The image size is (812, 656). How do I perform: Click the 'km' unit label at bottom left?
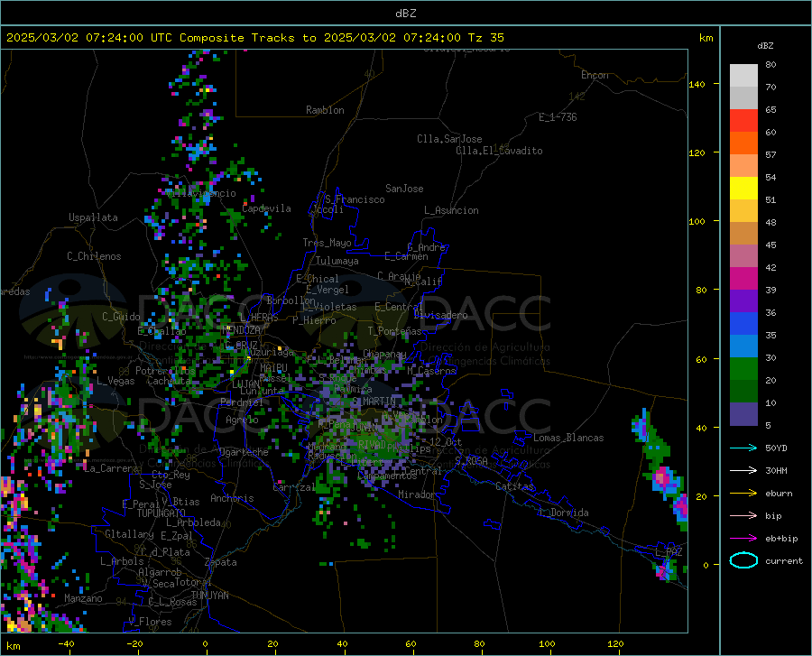click(x=13, y=646)
